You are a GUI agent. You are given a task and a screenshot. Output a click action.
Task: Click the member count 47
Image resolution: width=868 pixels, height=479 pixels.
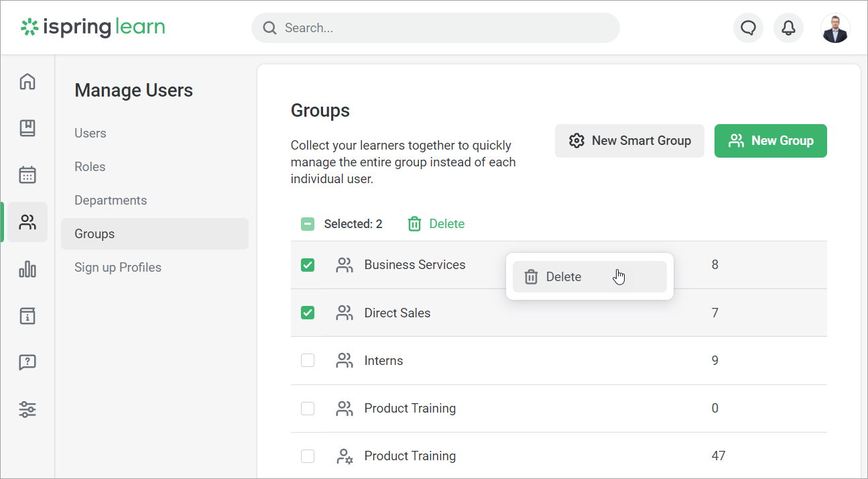pyautogui.click(x=719, y=456)
